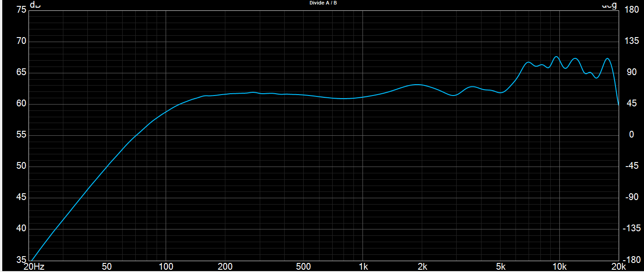
Task: Select the 35 label on dB axis
Action: (21, 260)
